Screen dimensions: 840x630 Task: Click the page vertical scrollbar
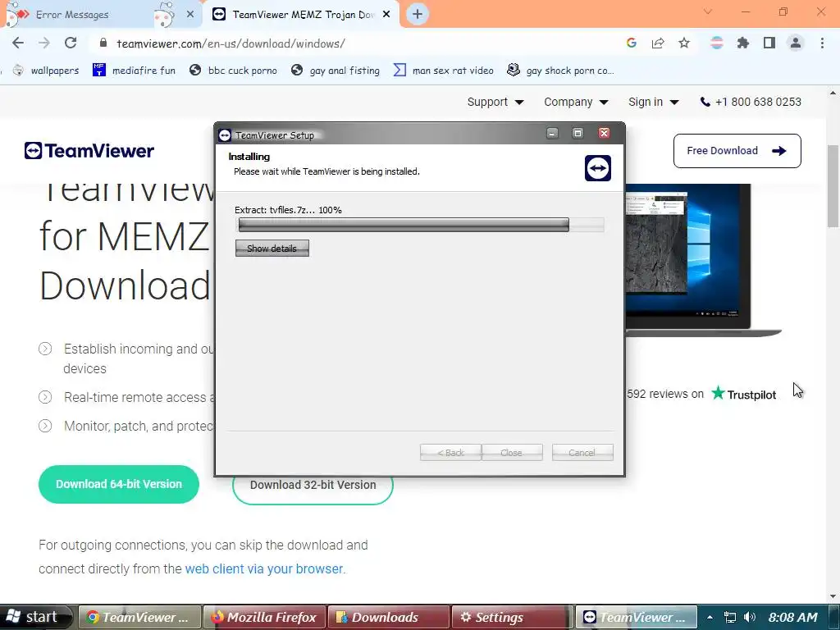click(x=833, y=185)
